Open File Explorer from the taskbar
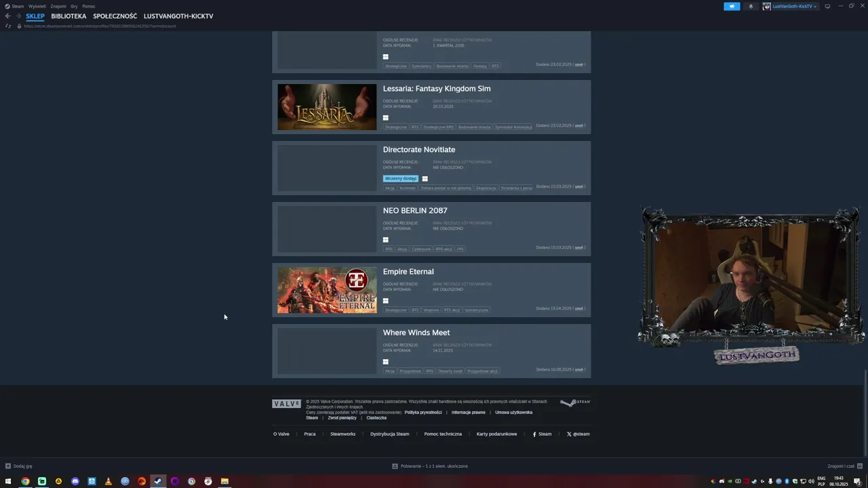Viewport: 868px width, 488px height. (224, 481)
